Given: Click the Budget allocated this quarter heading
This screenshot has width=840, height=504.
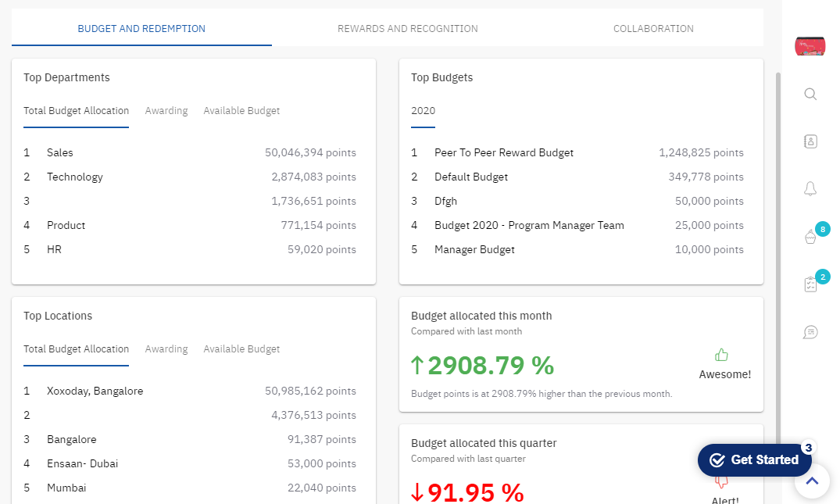Looking at the screenshot, I should [x=484, y=444].
